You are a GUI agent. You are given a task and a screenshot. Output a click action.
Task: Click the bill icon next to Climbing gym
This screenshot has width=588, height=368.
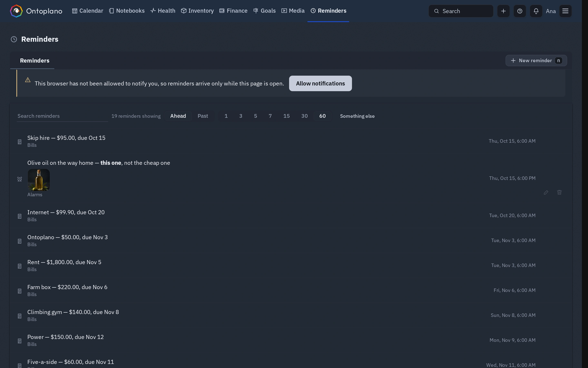click(20, 316)
